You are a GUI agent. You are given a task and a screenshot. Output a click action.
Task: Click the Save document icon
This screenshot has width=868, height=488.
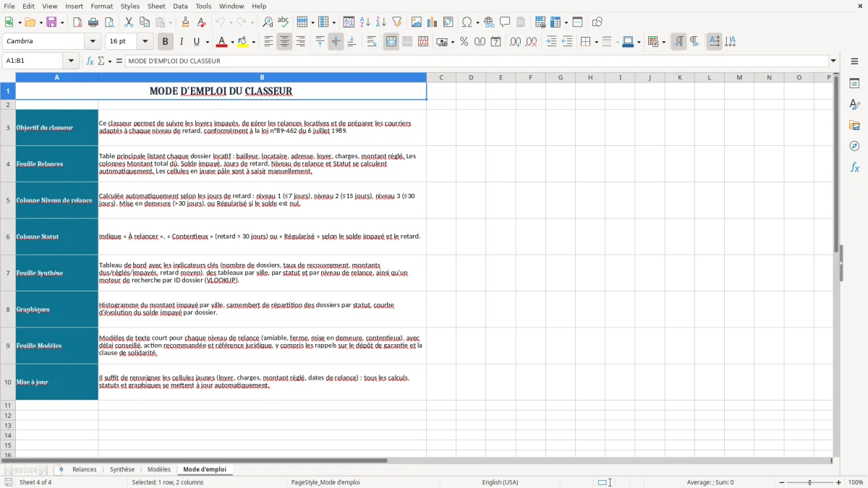[x=51, y=22]
